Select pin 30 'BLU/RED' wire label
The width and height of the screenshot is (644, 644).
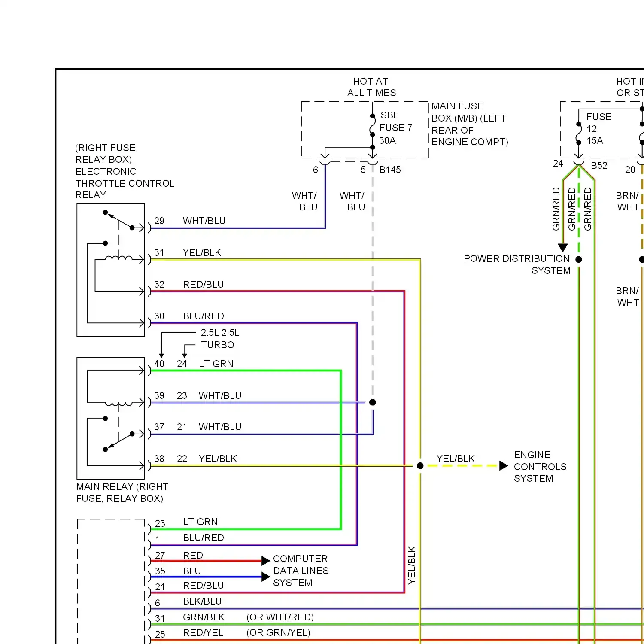203,316
